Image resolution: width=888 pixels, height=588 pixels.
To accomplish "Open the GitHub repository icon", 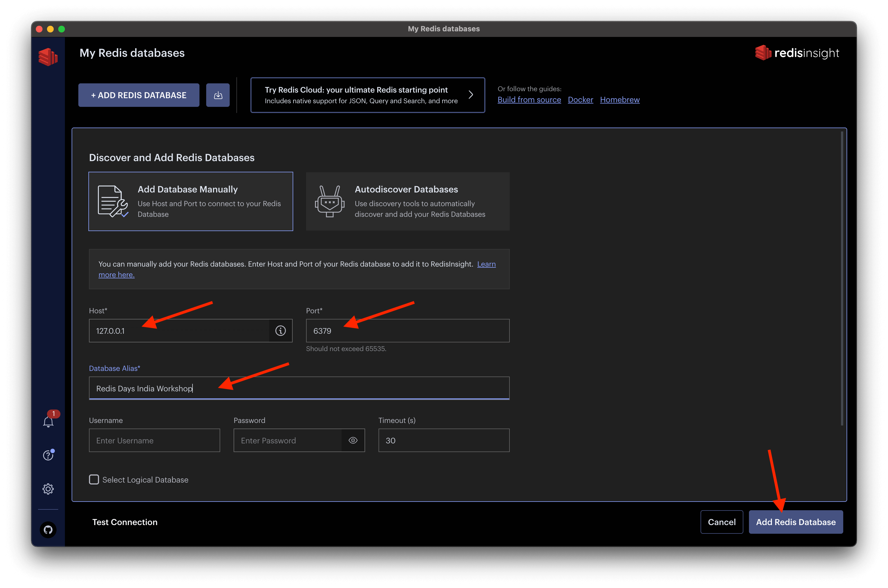I will [x=48, y=530].
